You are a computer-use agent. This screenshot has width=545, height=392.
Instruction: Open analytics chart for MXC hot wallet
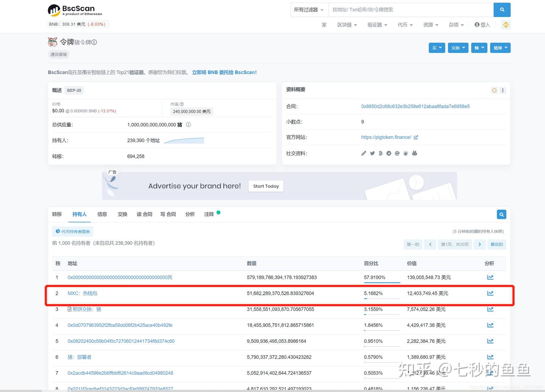[x=490, y=293]
